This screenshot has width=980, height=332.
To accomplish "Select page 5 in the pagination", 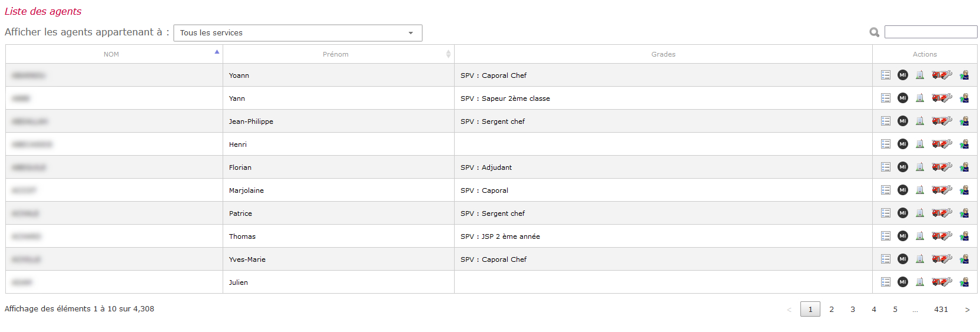I will [895, 309].
